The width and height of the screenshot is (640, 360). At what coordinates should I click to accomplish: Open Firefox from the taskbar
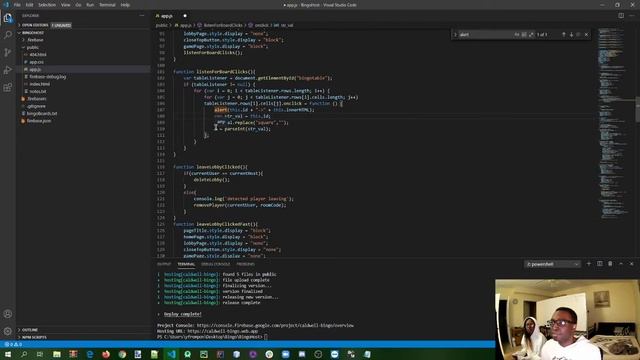pyautogui.click(x=106, y=354)
